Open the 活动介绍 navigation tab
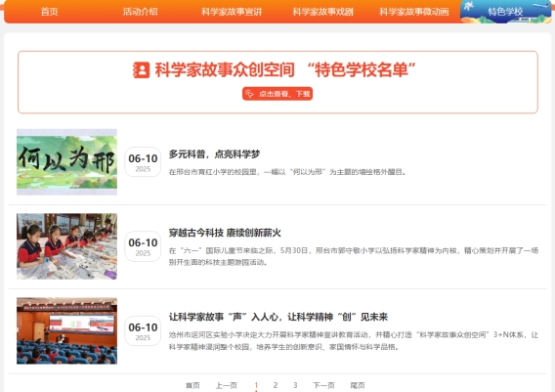This screenshot has width=555, height=392. point(140,12)
